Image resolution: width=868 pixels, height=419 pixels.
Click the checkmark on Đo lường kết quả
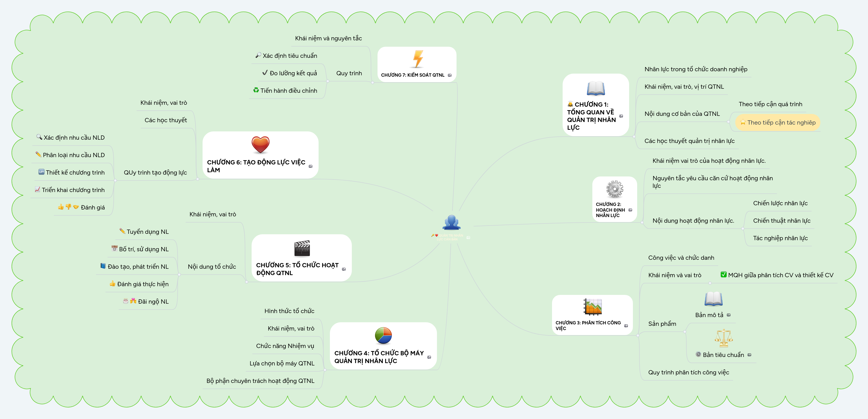(265, 72)
